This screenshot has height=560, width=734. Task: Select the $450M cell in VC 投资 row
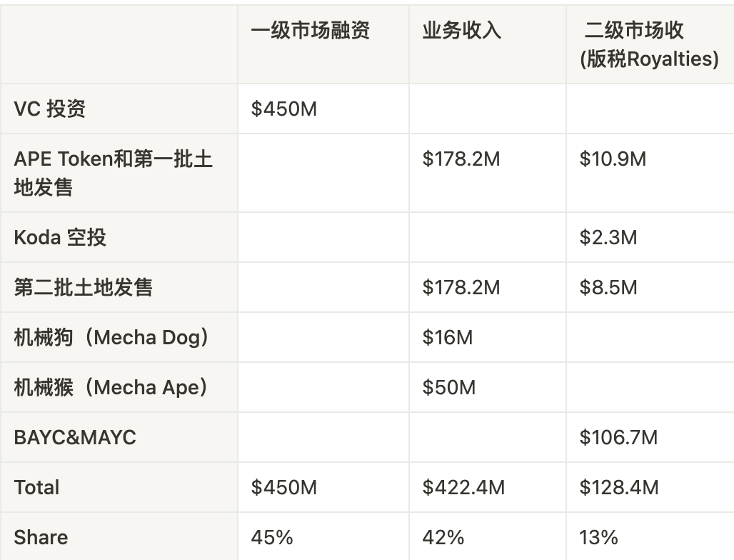coord(284,109)
